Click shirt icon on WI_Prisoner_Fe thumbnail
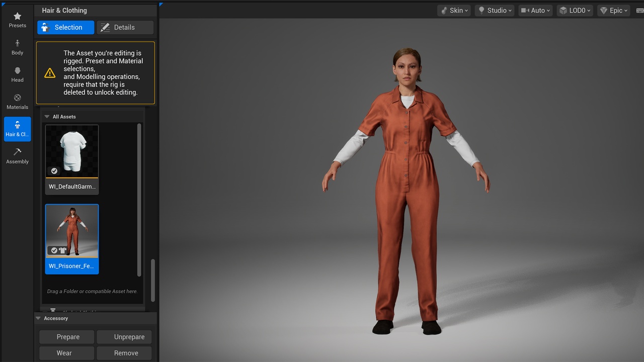This screenshot has height=362, width=644. coord(62,250)
